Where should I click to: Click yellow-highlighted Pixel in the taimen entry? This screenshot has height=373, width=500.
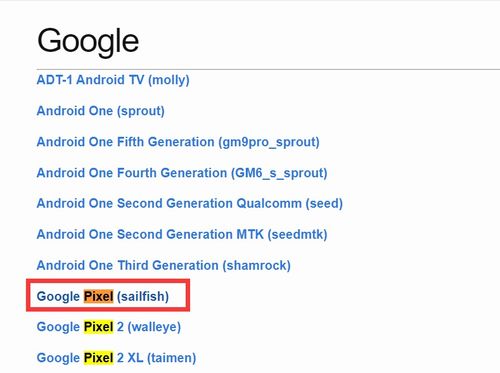pyautogui.click(x=98, y=358)
